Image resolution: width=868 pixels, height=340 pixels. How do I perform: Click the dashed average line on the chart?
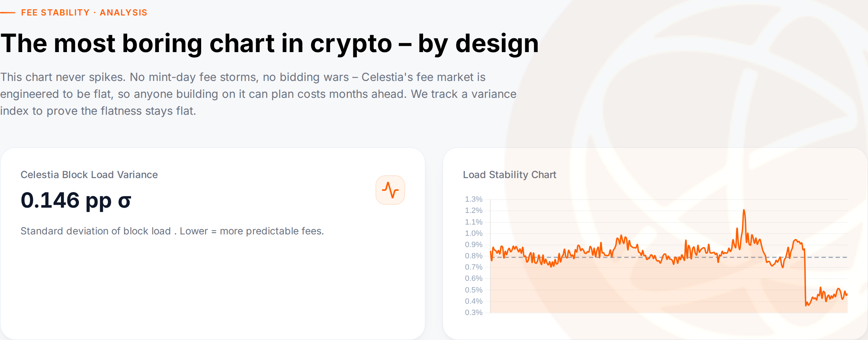tap(824, 257)
